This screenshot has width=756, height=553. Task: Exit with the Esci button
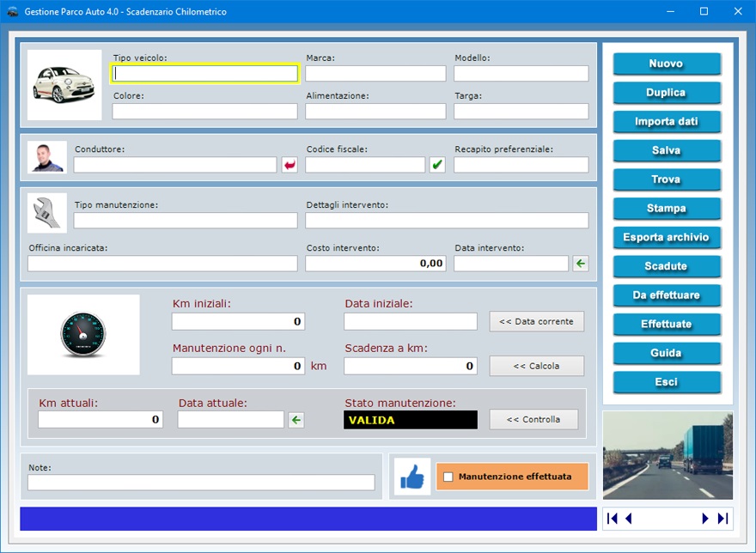pos(667,382)
